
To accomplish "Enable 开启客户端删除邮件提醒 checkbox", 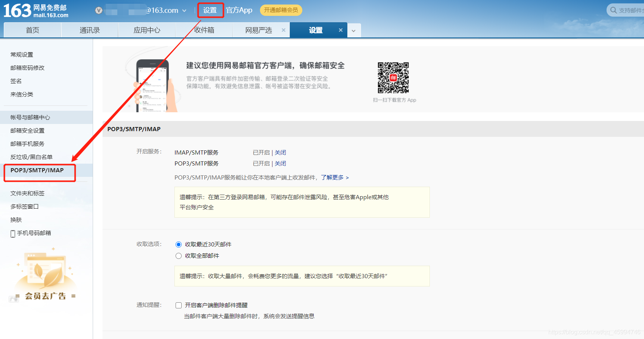I will click(x=179, y=305).
